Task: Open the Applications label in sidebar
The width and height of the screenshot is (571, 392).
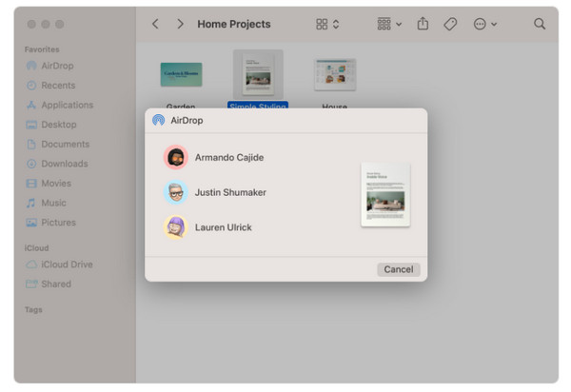Action: coord(68,105)
